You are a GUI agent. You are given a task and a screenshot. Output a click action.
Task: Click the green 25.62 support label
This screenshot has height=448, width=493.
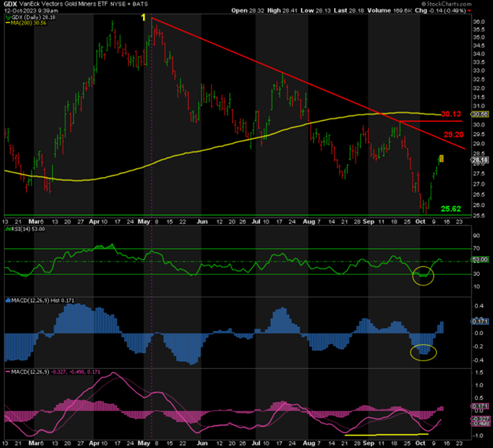(451, 209)
